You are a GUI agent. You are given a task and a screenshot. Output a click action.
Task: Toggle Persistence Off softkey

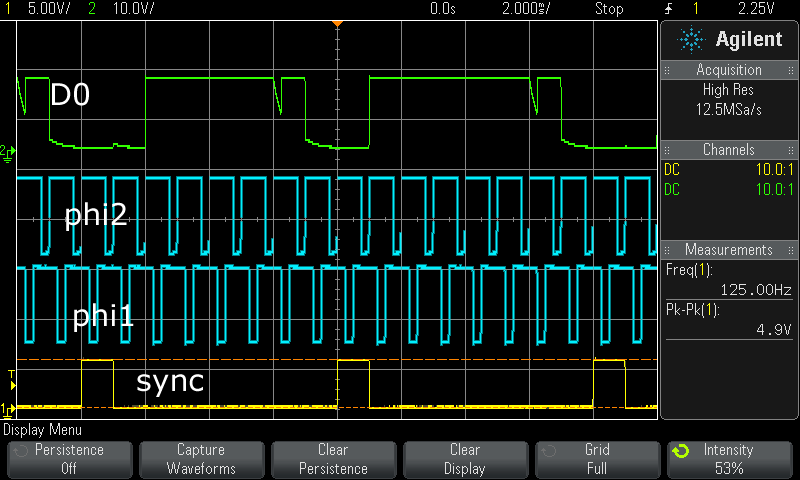(x=69, y=459)
